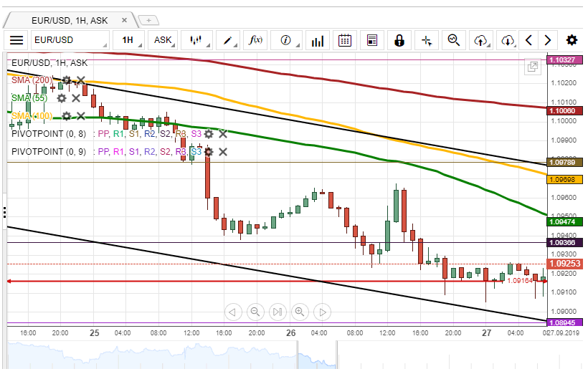588x374 pixels.
Task: Click the 1.09366 price label
Action: 564,242
